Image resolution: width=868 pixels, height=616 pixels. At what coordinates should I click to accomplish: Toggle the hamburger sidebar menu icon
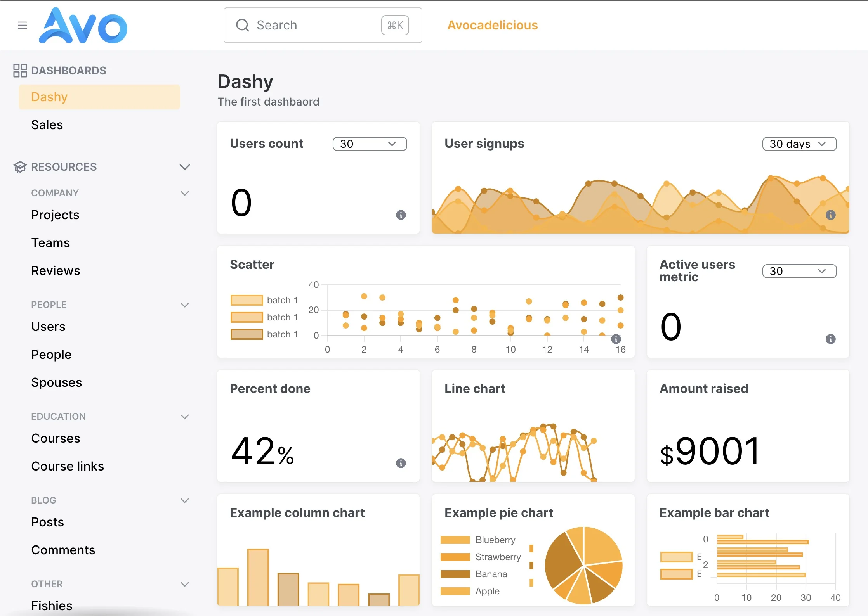(x=23, y=25)
